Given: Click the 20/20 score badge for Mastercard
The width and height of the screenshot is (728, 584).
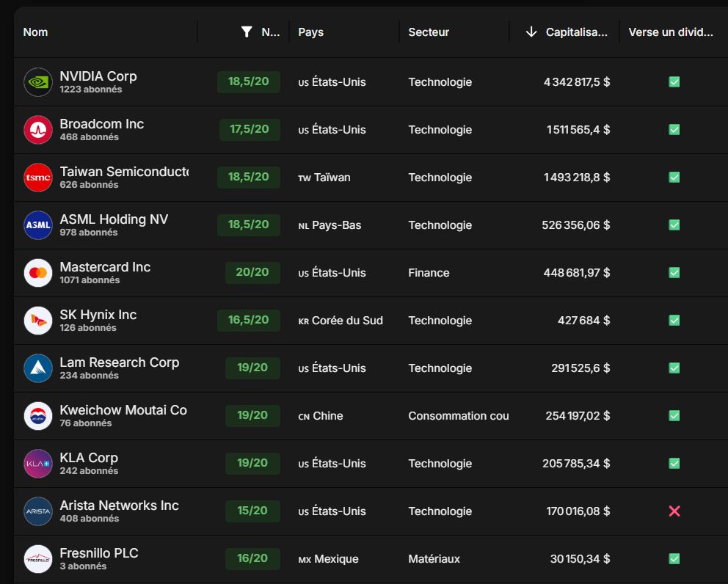Looking at the screenshot, I should [252, 272].
